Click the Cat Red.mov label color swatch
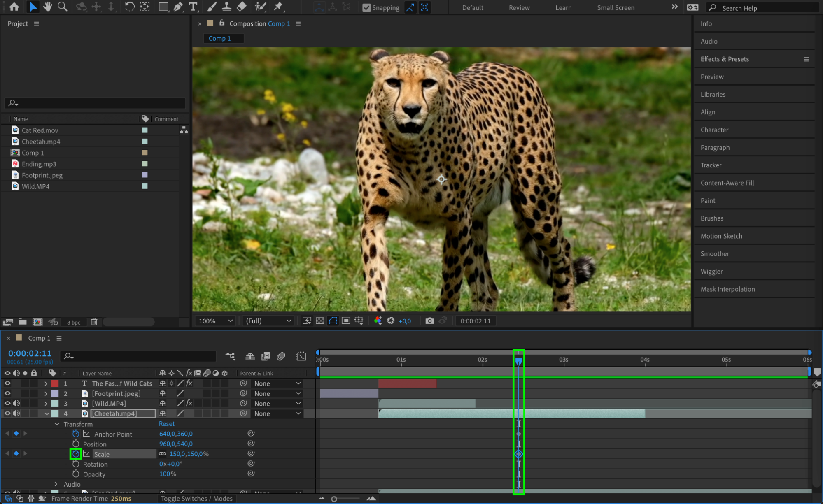The image size is (823, 504). pyautogui.click(x=145, y=130)
